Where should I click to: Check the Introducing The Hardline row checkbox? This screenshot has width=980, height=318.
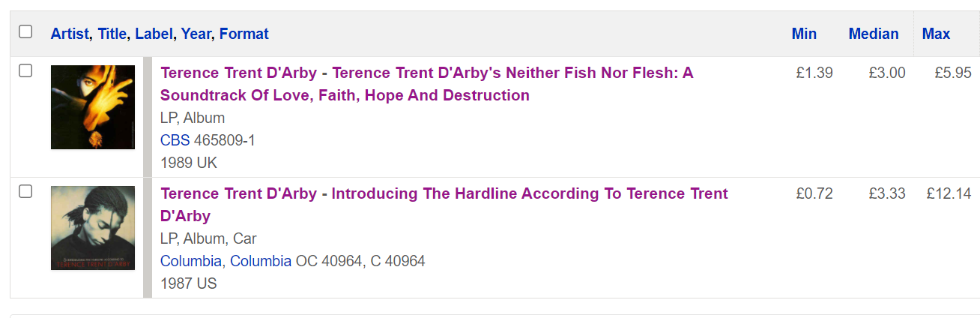25,191
